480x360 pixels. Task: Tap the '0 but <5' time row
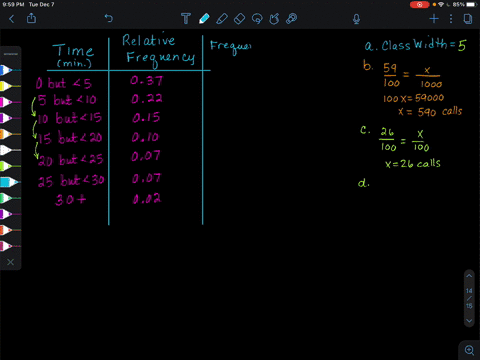[63, 83]
